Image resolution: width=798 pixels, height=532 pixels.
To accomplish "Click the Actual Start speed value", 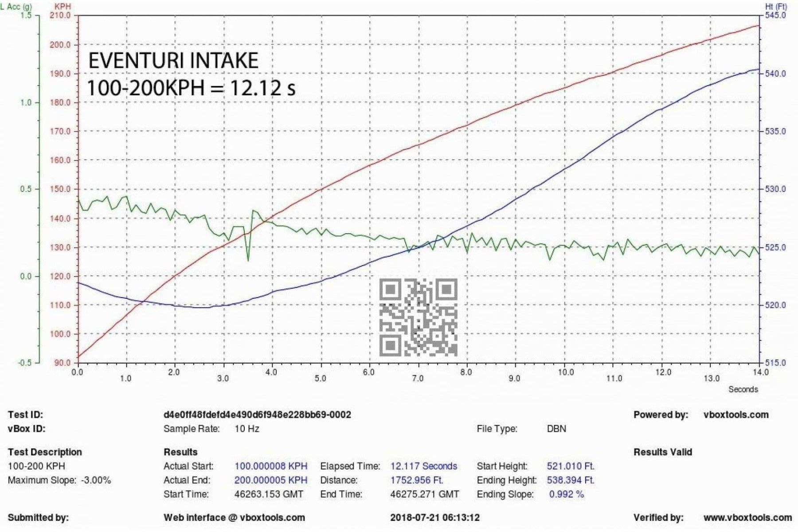I will 270,466.
